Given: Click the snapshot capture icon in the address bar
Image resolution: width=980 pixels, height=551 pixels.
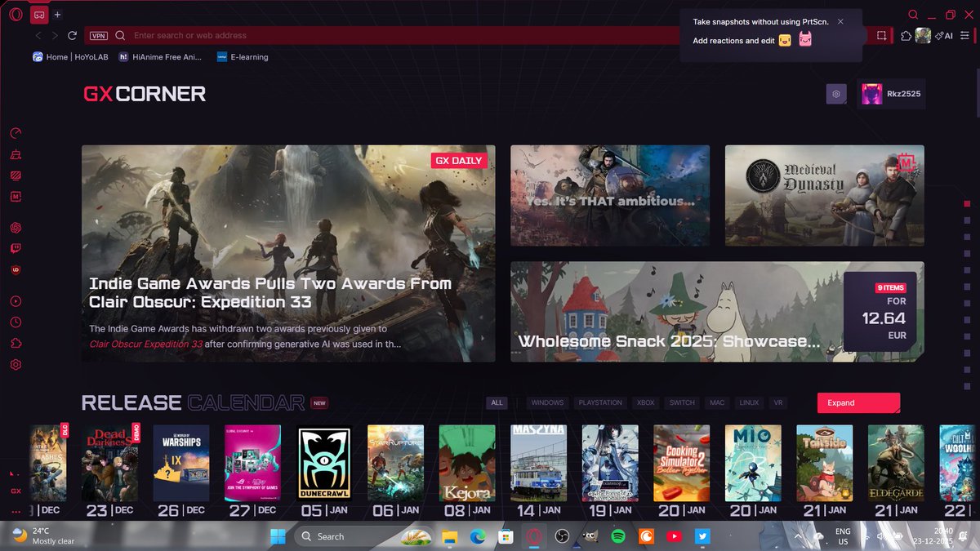Looking at the screenshot, I should point(882,36).
